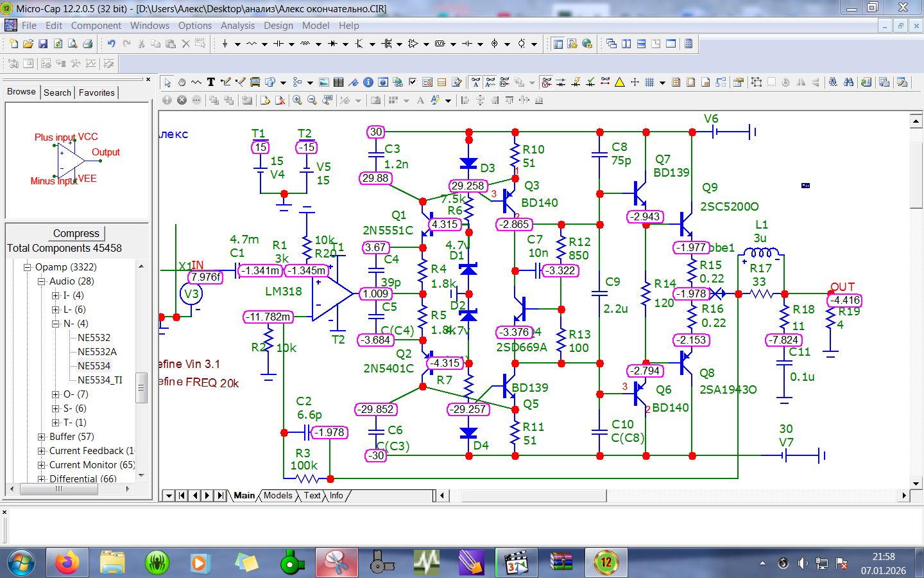Select NE5532A in component tree
This screenshot has height=578, width=924.
coord(97,352)
